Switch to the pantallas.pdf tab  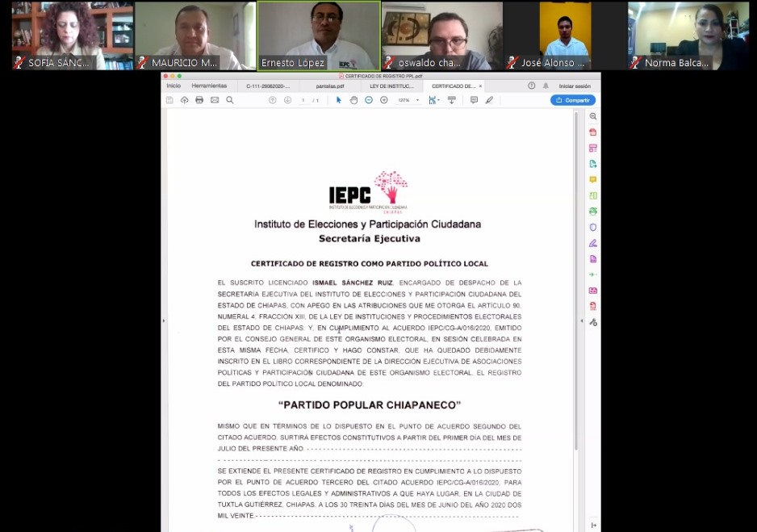[x=330, y=86]
